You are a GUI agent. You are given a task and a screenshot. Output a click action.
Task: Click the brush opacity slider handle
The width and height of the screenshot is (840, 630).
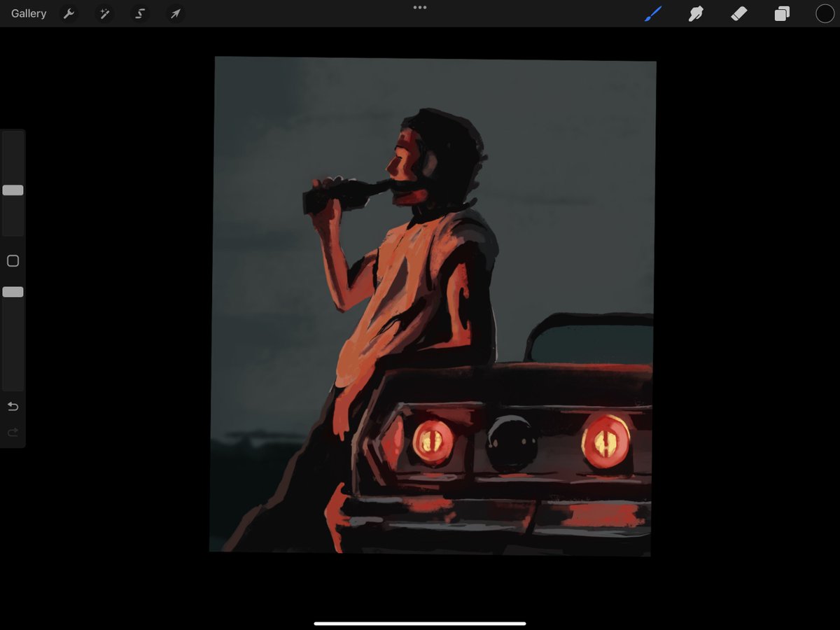click(x=13, y=292)
